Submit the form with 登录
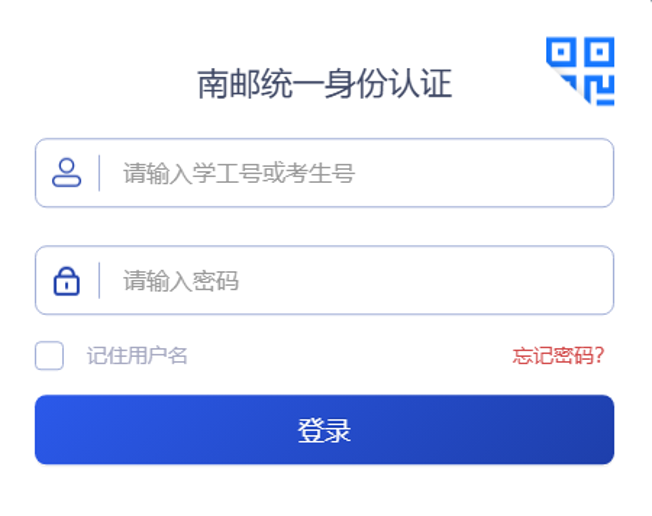Screen dimensions: 652x516 coord(324,430)
